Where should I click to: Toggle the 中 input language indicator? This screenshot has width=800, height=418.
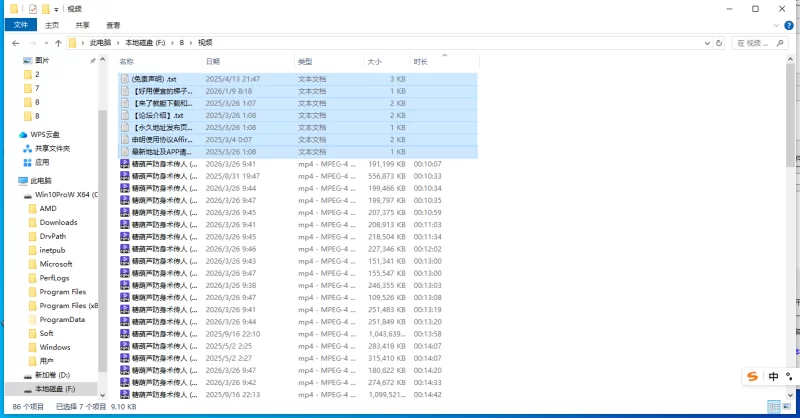(773, 377)
